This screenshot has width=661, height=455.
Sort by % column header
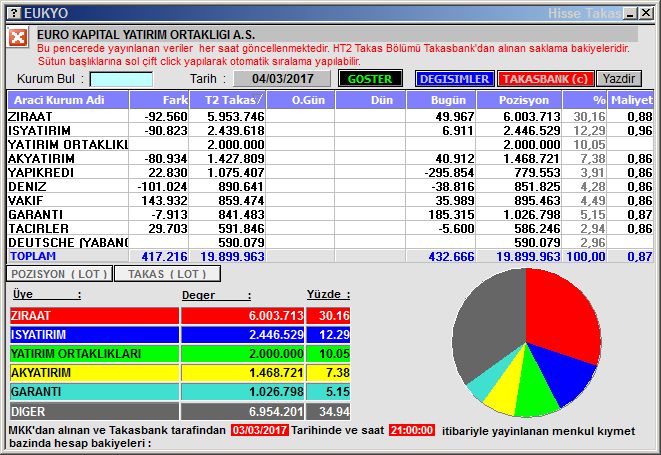coord(585,100)
